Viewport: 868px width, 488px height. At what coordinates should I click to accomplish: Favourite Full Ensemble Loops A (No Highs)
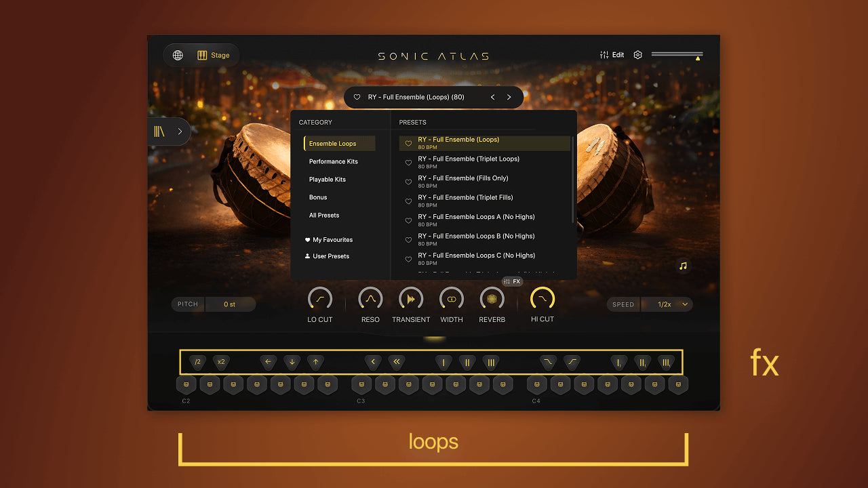[x=408, y=221]
